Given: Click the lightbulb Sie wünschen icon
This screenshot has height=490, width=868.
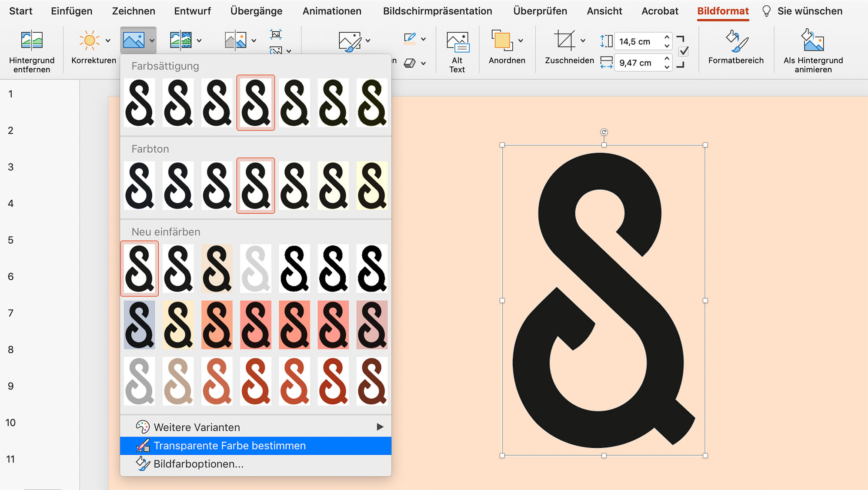Looking at the screenshot, I should (766, 11).
